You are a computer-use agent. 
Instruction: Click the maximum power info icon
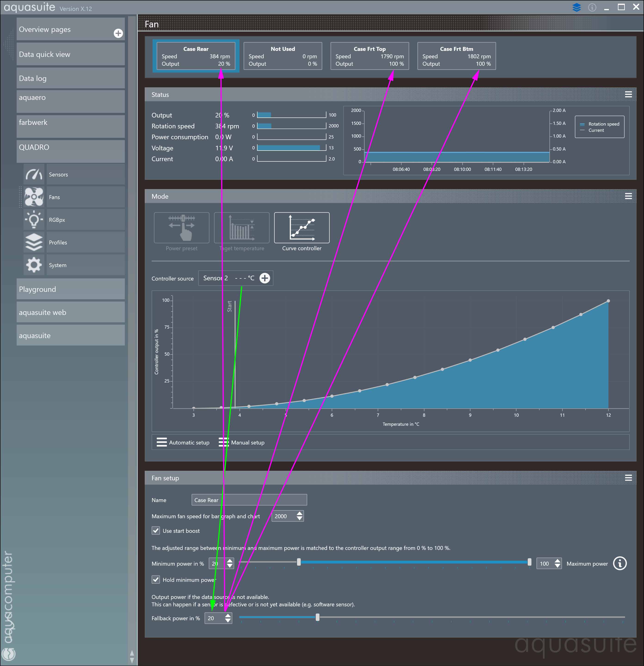619,563
